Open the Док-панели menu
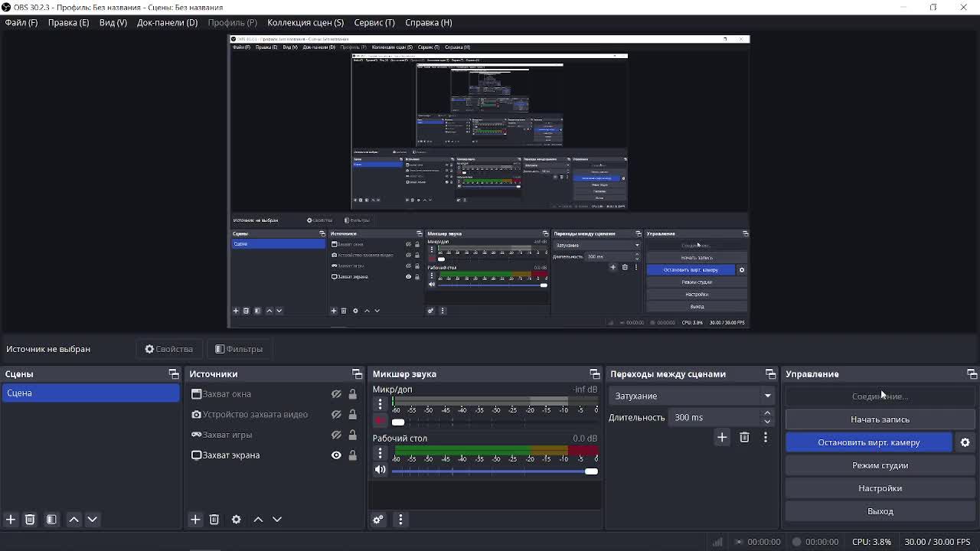Screen dimensions: 980x551 coord(167,22)
